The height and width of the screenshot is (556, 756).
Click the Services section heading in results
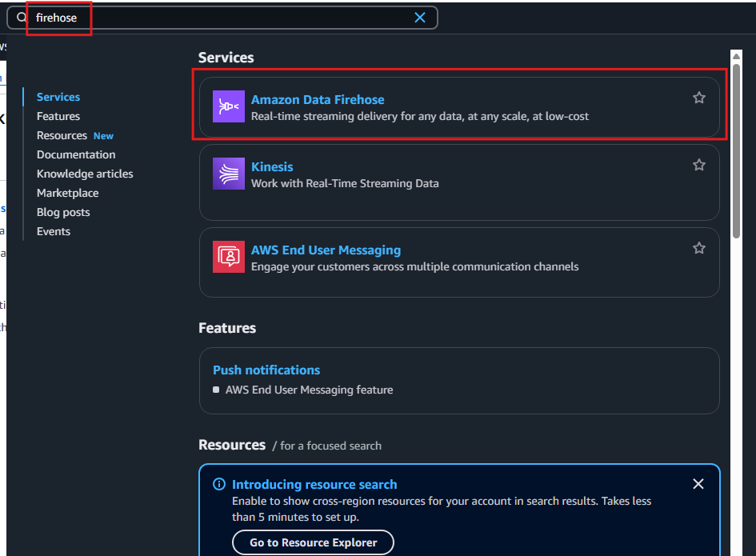[226, 58]
